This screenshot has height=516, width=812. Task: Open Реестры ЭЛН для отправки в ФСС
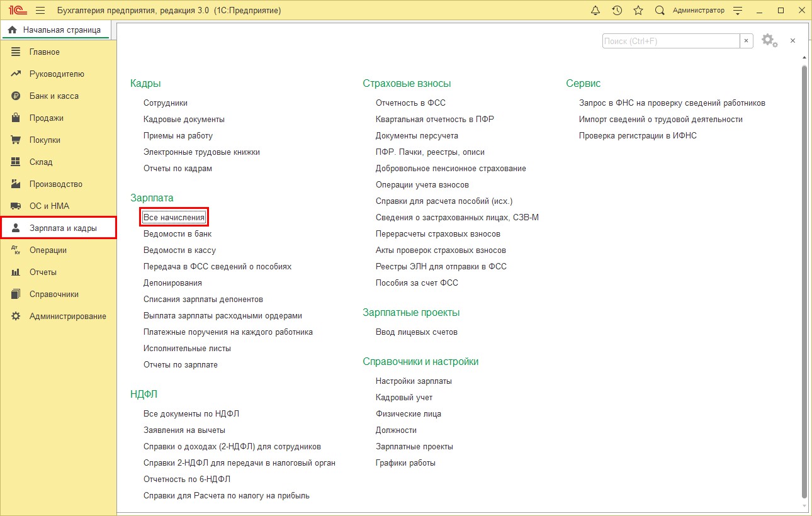coord(441,266)
